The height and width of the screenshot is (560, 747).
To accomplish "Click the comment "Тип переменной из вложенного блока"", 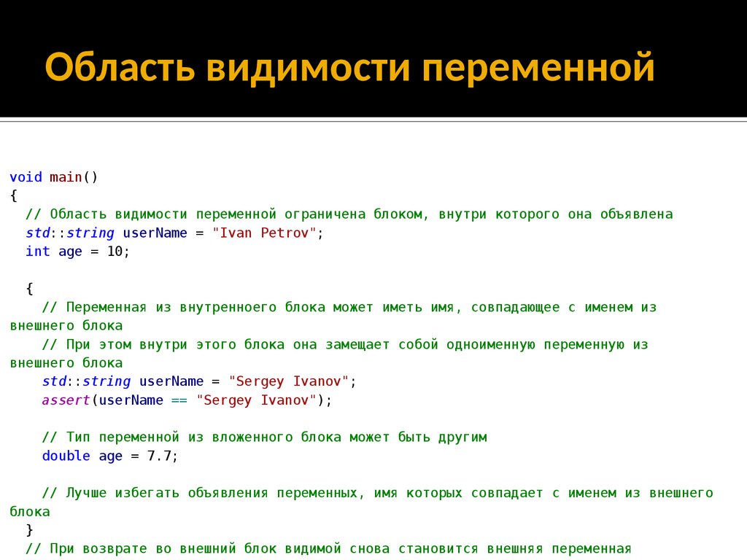I will [264, 437].
